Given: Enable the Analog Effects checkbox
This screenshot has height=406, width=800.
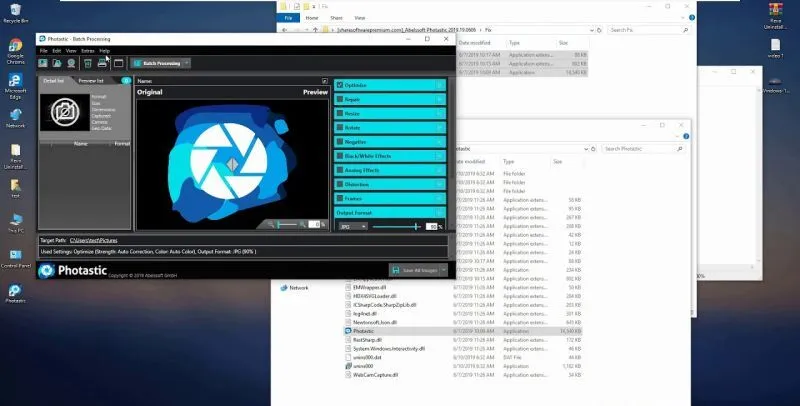Looking at the screenshot, I should [x=340, y=170].
